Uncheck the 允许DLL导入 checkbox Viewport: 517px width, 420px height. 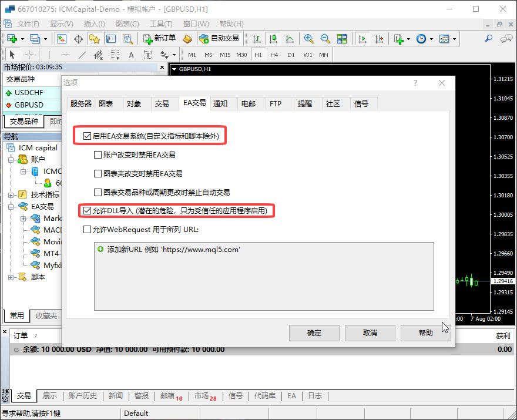coord(88,210)
